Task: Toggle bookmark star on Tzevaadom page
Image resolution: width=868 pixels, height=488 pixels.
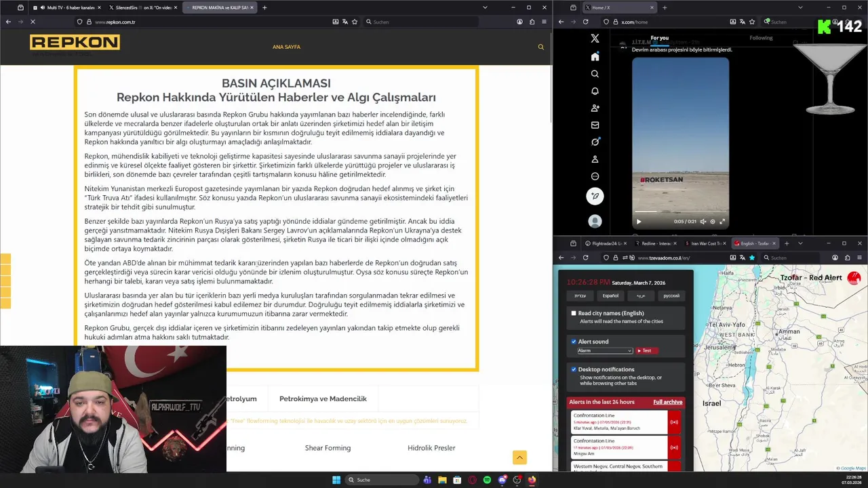Action: pos(752,258)
